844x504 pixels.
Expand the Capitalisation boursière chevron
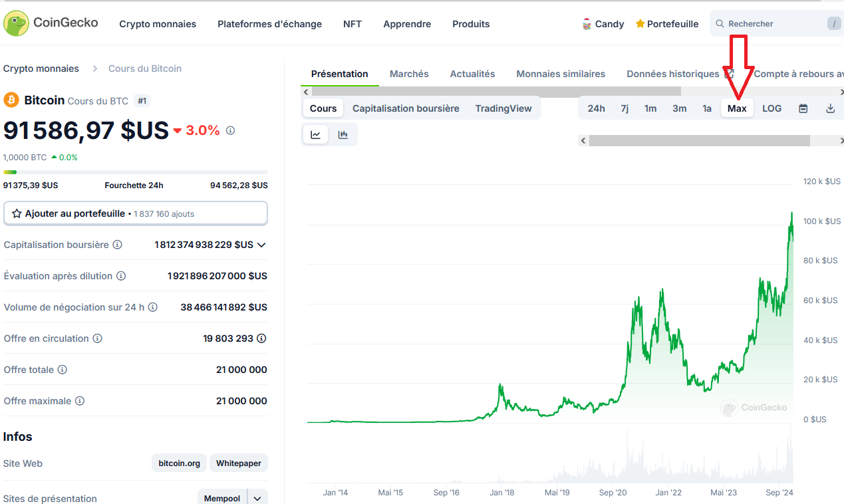(262, 245)
